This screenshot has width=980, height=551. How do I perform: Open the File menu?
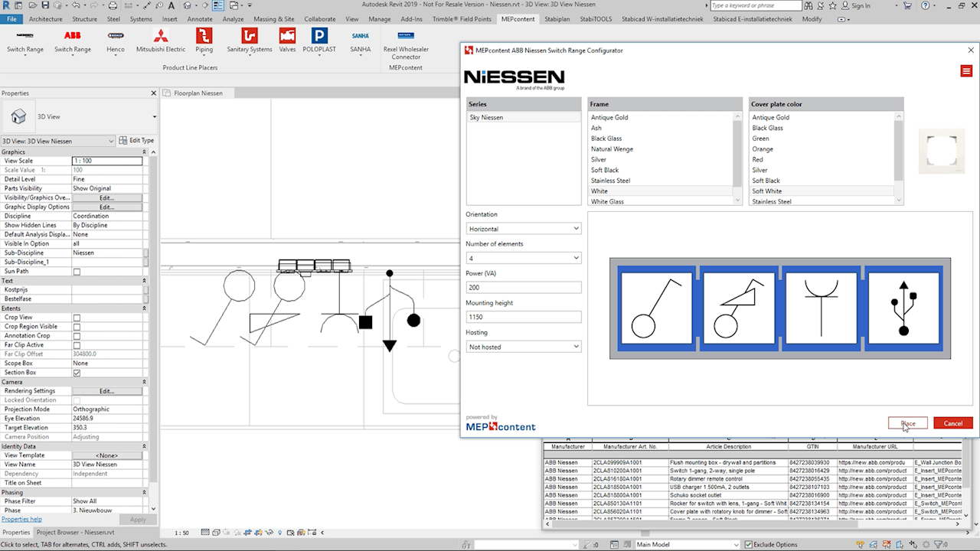click(12, 19)
